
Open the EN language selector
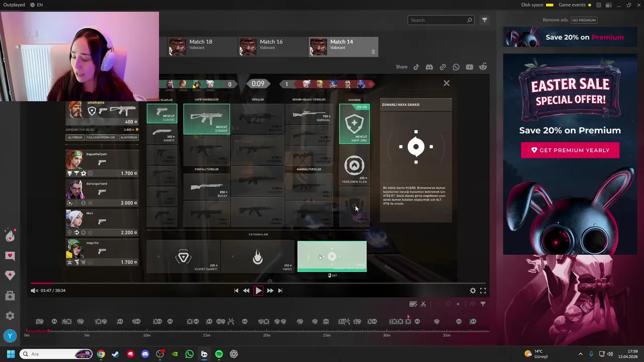click(x=36, y=5)
